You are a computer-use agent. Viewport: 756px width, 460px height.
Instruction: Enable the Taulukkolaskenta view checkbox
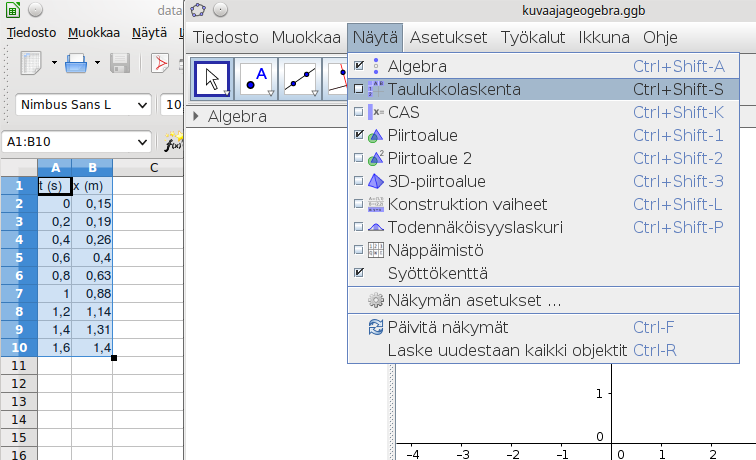click(x=359, y=89)
